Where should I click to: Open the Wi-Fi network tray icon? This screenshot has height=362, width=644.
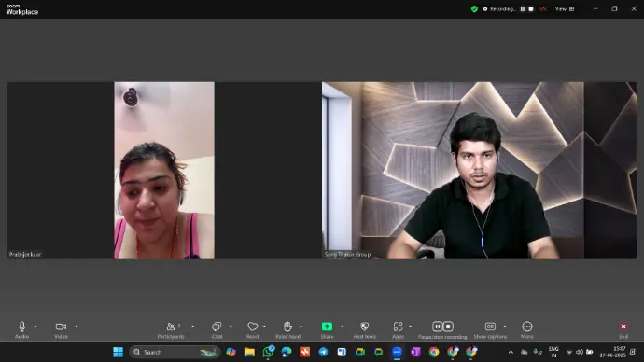coord(569,352)
